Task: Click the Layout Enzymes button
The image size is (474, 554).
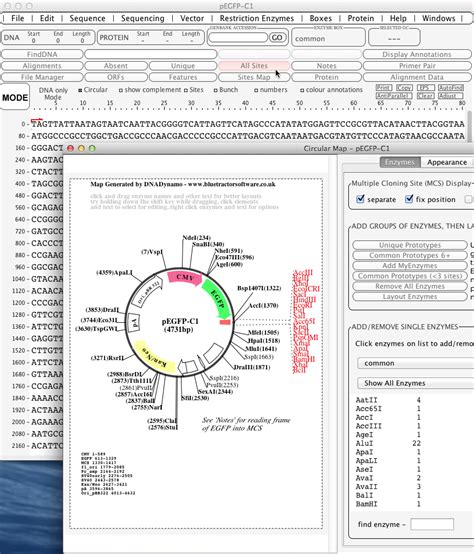Action: tap(410, 296)
